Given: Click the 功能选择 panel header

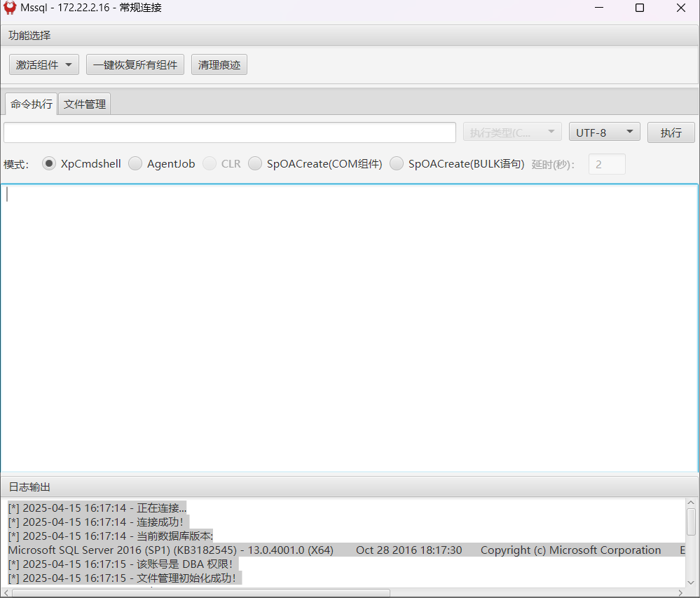Looking at the screenshot, I should [x=349, y=35].
